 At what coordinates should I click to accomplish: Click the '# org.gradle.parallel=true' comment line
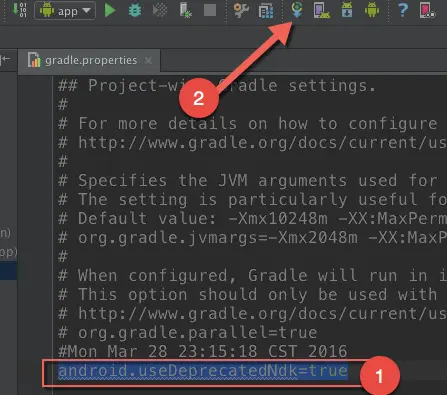pos(188,333)
